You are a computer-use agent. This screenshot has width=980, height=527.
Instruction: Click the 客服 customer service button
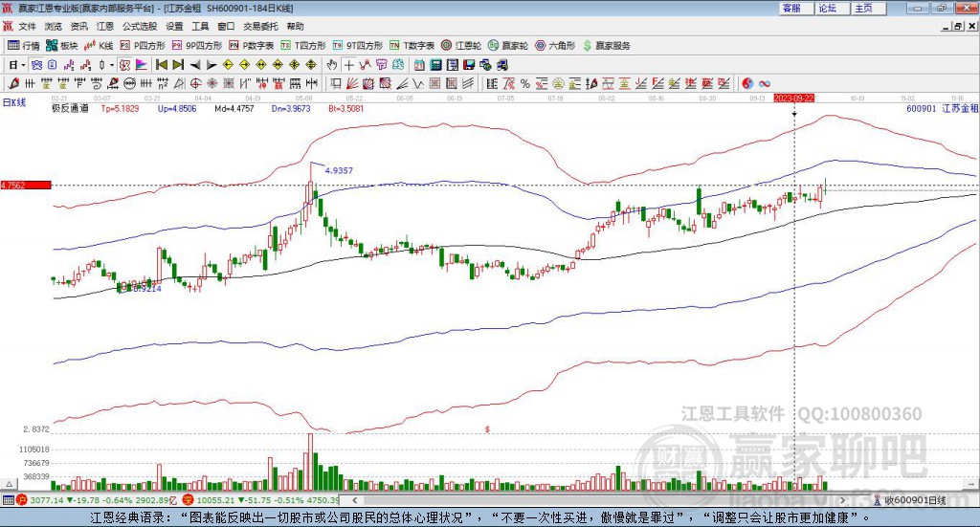(x=797, y=8)
